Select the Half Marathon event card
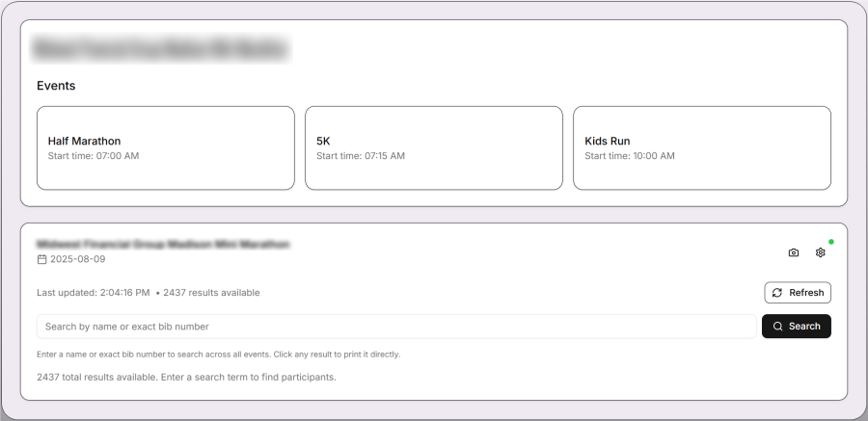Image resolution: width=868 pixels, height=421 pixels. coord(165,147)
